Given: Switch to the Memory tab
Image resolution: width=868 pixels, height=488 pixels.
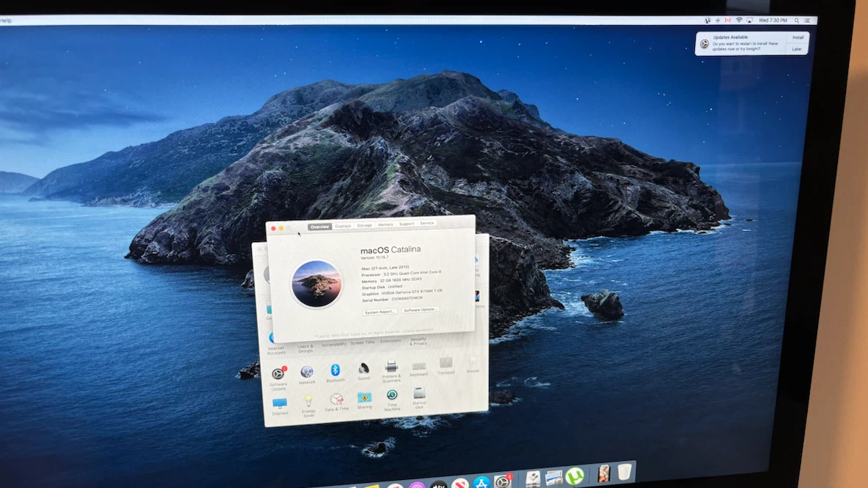Looking at the screenshot, I should pos(386,224).
